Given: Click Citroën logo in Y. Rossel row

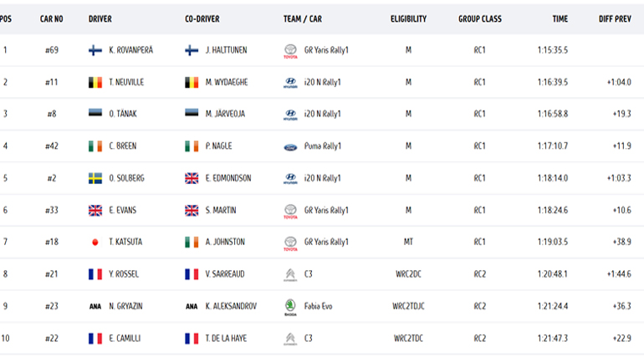Looking at the screenshot, I should pyautogui.click(x=290, y=274).
